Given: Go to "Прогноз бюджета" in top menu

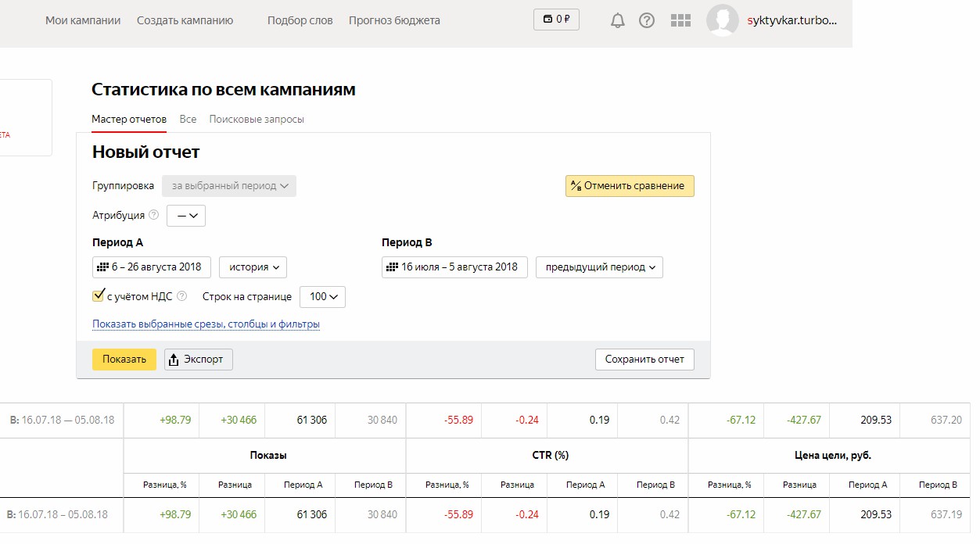Looking at the screenshot, I should click(394, 20).
